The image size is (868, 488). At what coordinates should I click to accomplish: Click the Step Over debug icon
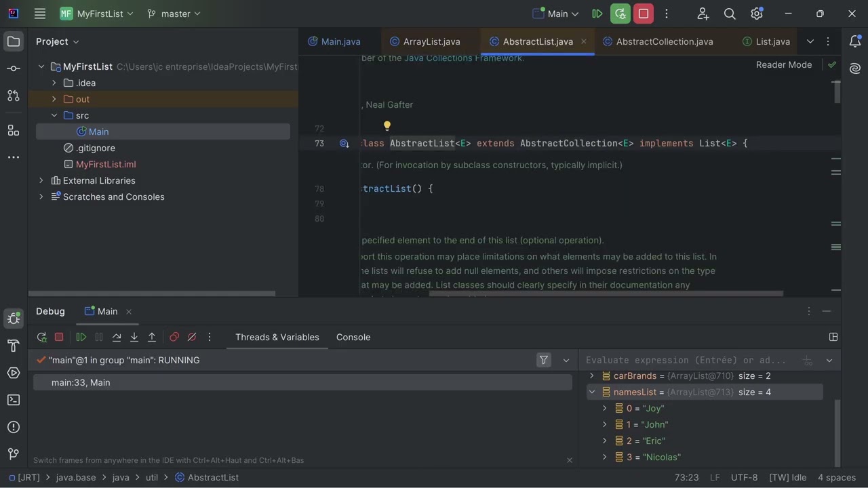tap(117, 337)
